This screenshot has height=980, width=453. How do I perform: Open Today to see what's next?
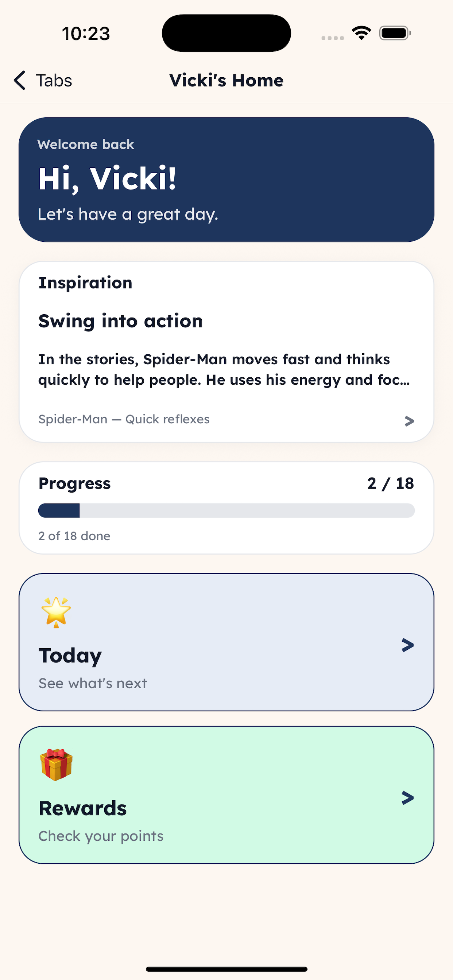pos(226,645)
